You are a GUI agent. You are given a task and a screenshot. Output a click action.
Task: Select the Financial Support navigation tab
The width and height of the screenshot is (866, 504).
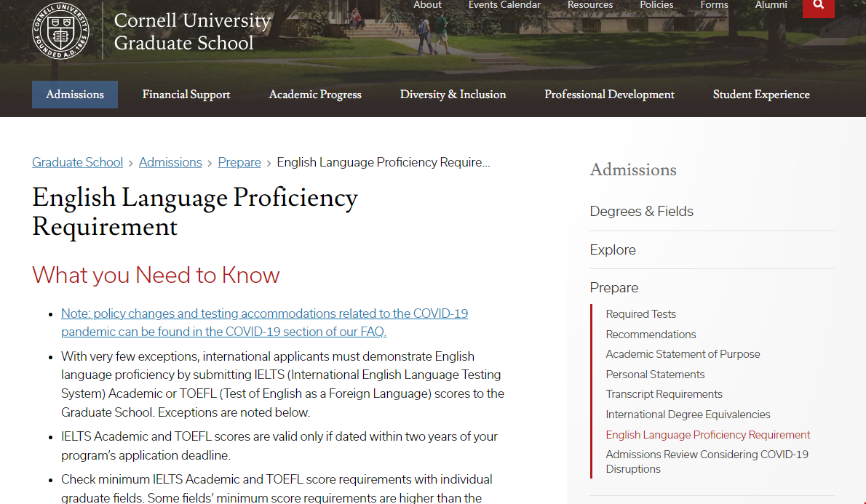pos(186,95)
